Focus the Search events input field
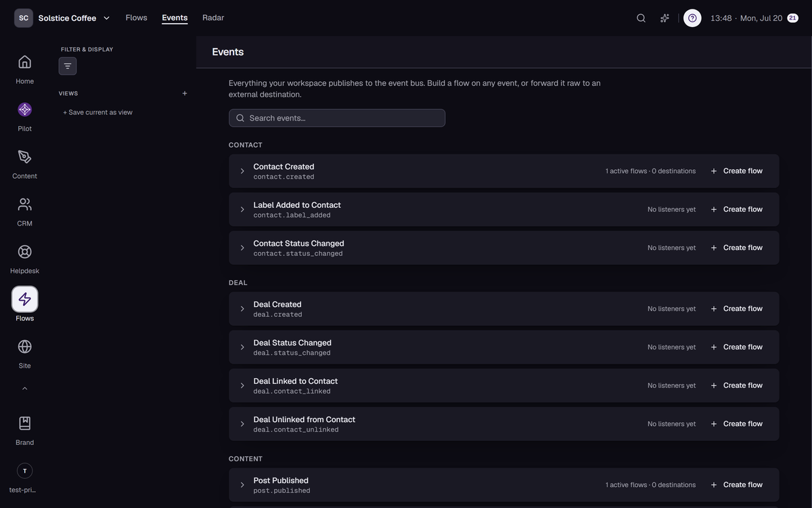 pyautogui.click(x=337, y=118)
